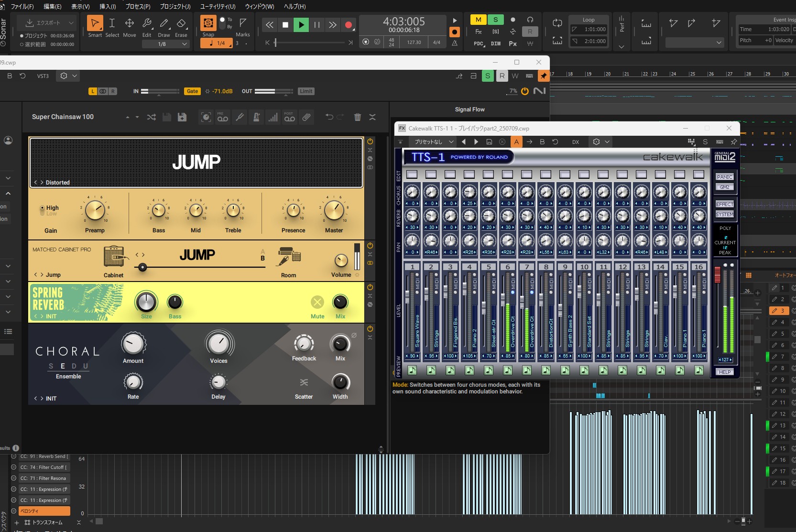Screen dimensions: 796x532
Task: Collapse all rack modules icon
Action: click(372, 117)
